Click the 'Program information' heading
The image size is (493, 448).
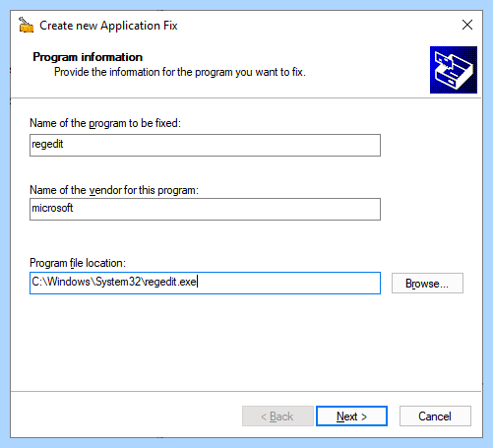click(88, 57)
